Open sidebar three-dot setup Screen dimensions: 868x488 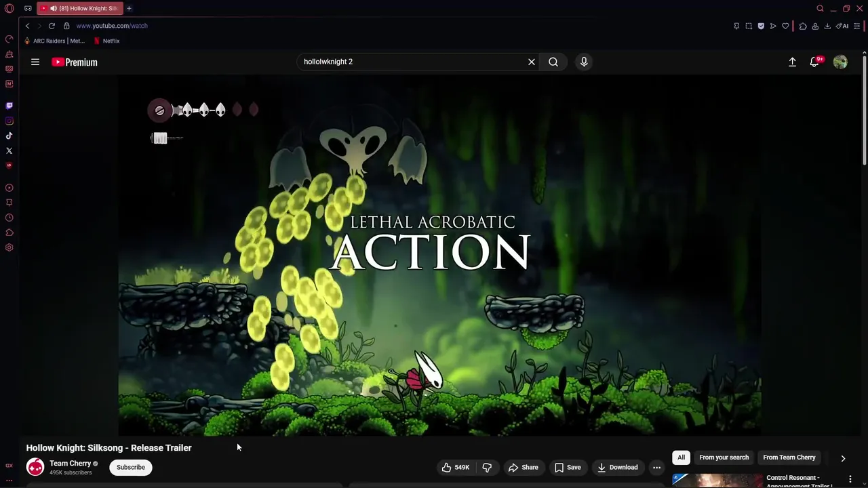pyautogui.click(x=9, y=481)
